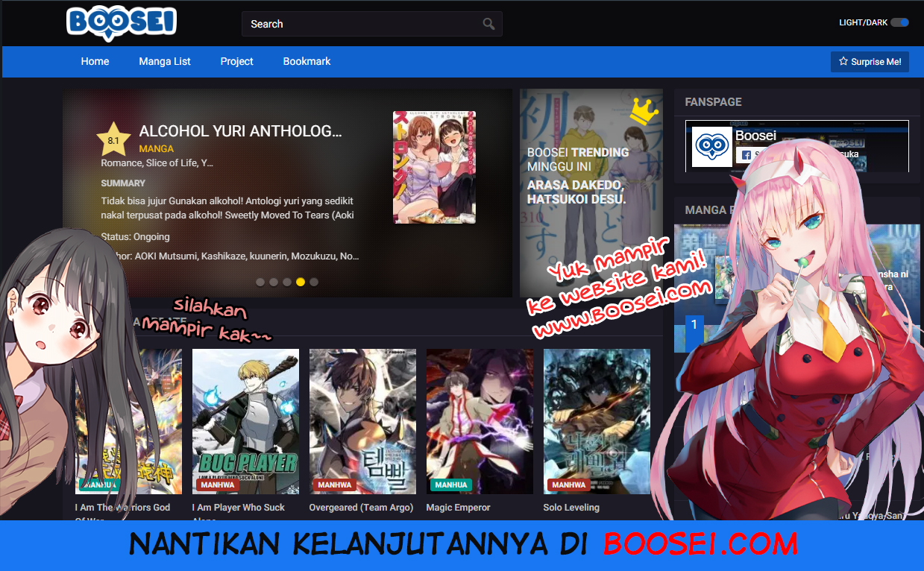Open the Manga List menu
Screen dimensions: 924x571
click(164, 61)
